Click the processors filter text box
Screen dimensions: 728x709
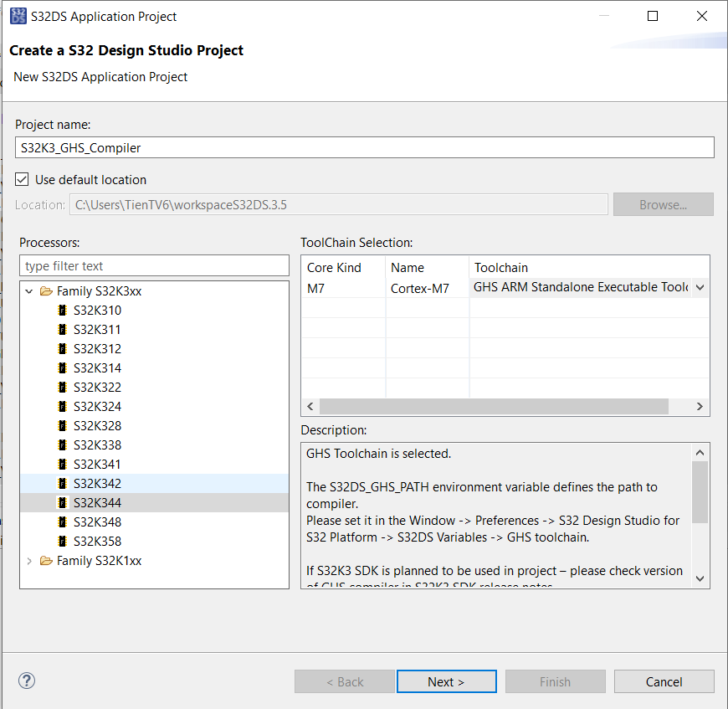(154, 266)
